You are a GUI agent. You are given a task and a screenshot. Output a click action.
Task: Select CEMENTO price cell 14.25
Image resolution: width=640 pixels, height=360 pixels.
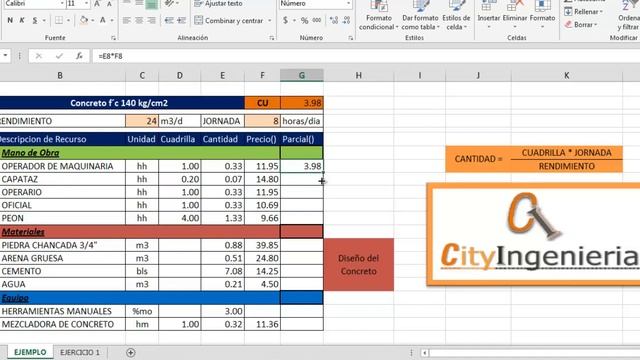(x=262, y=271)
